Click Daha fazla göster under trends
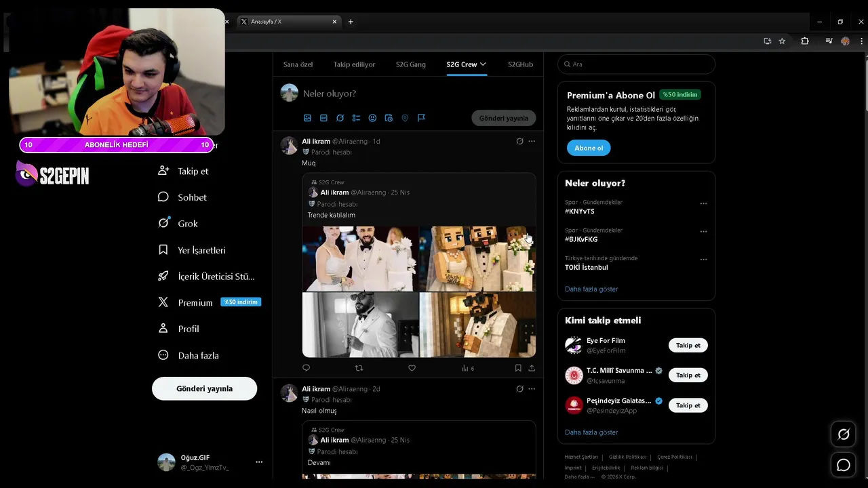Viewport: 868px width, 488px height. pyautogui.click(x=591, y=289)
